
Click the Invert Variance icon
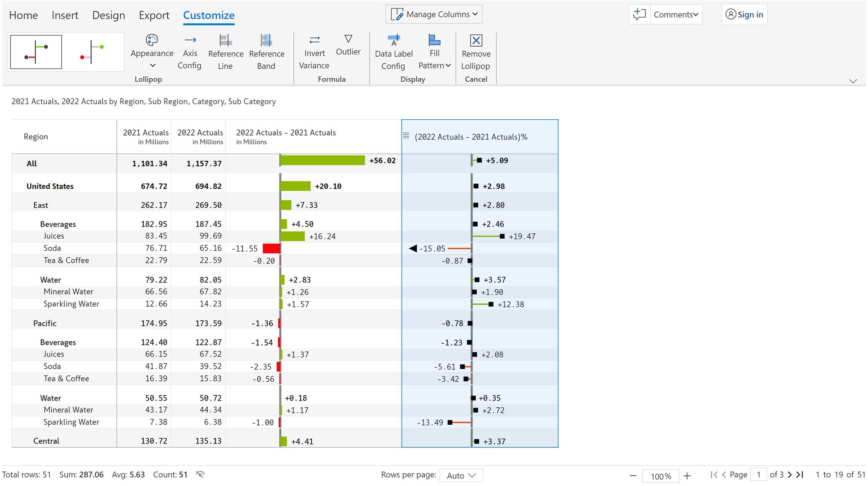[x=314, y=40]
